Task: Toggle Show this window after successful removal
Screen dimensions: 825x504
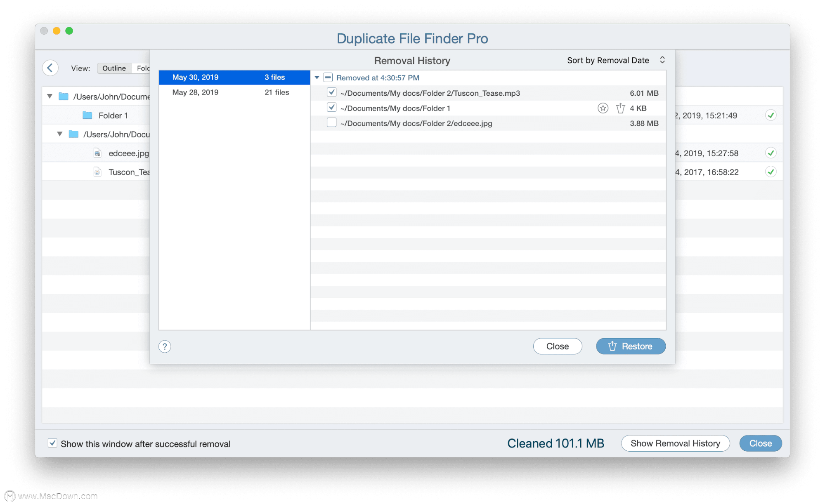Action: (x=52, y=443)
